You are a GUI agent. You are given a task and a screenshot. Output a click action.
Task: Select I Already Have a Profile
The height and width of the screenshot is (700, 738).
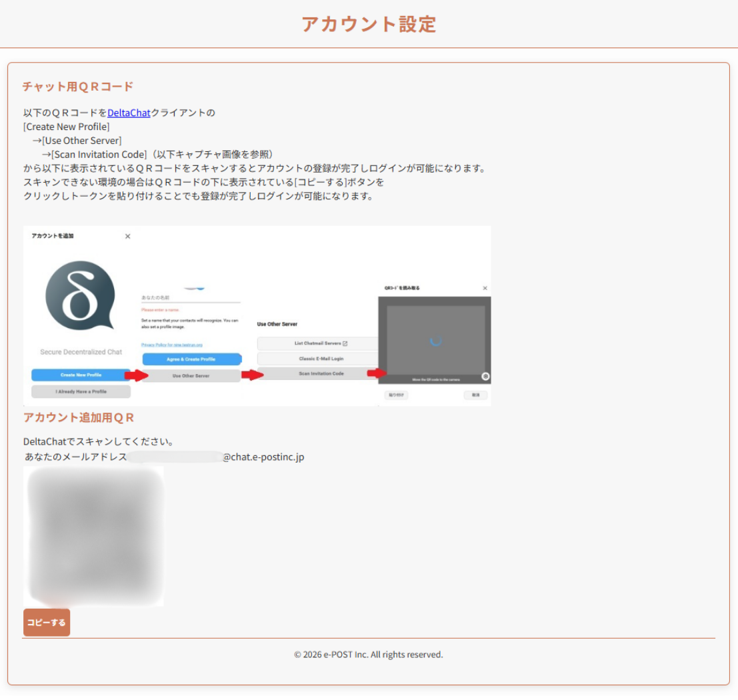click(x=81, y=391)
